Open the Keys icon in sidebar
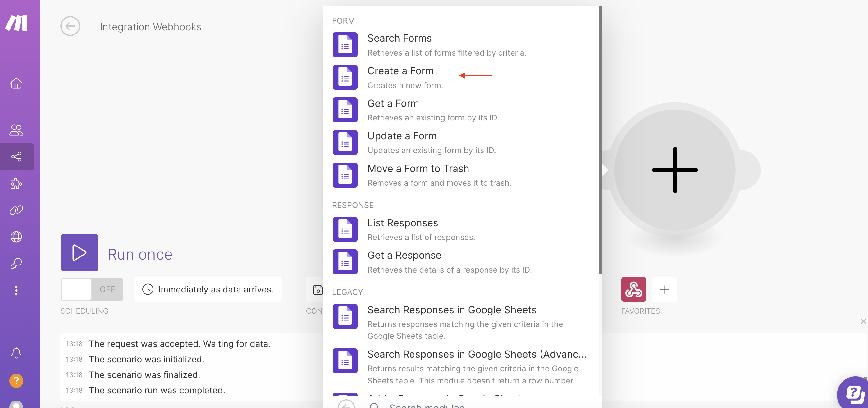This screenshot has width=868, height=408. [x=16, y=264]
